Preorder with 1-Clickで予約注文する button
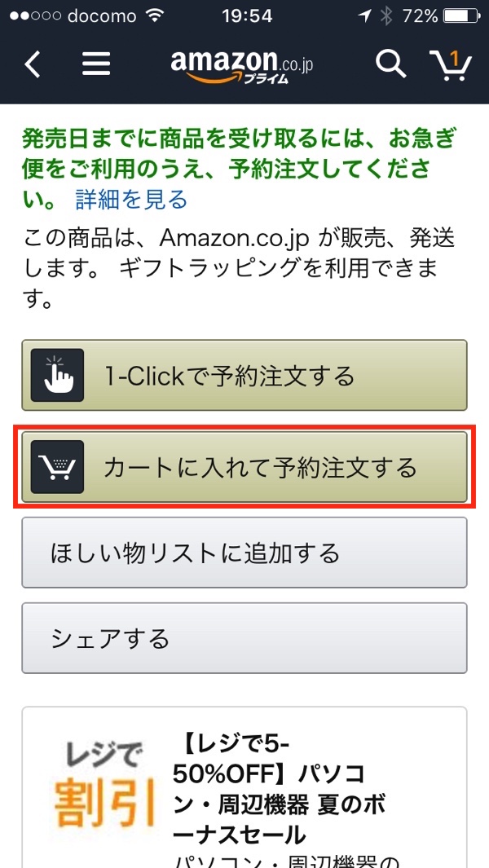Viewport: 489px width, 868px height. click(244, 376)
